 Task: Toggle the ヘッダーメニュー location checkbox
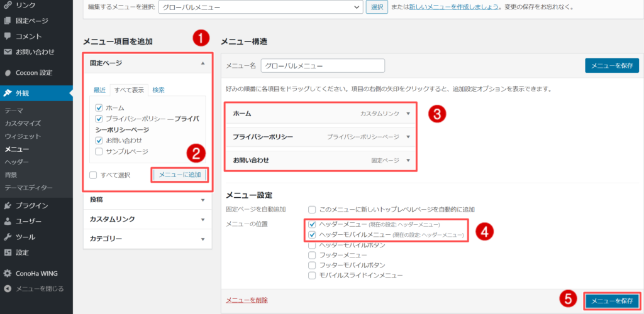pos(312,224)
